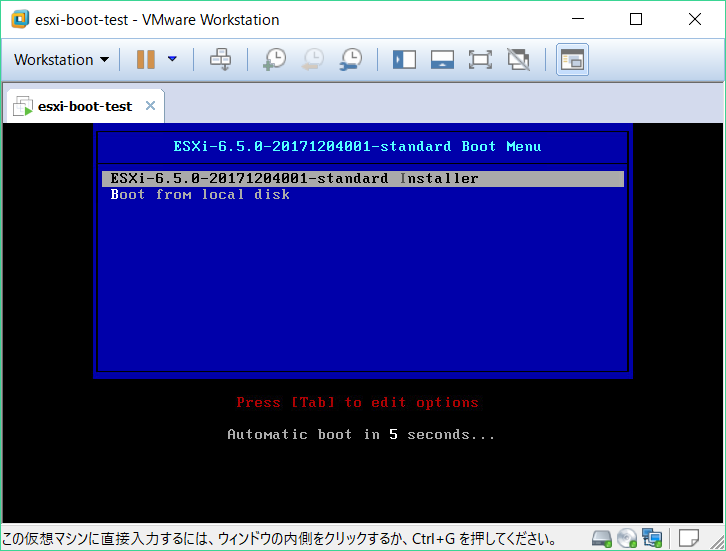Take a snapshot of the VM
Image resolution: width=726 pixels, height=551 pixels.
pos(275,59)
